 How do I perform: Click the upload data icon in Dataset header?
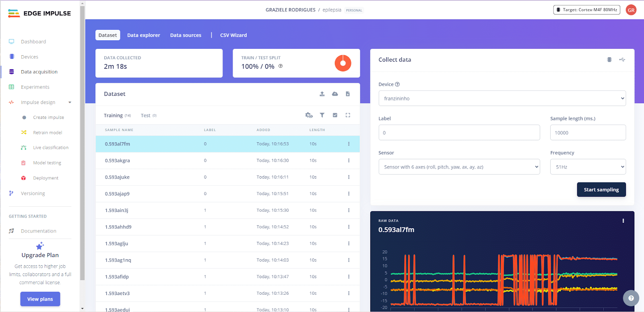pos(322,94)
